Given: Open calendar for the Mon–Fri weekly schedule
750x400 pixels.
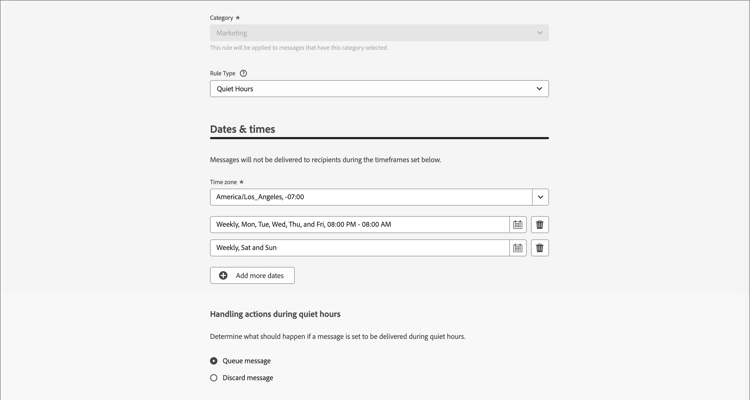Looking at the screenshot, I should point(518,224).
